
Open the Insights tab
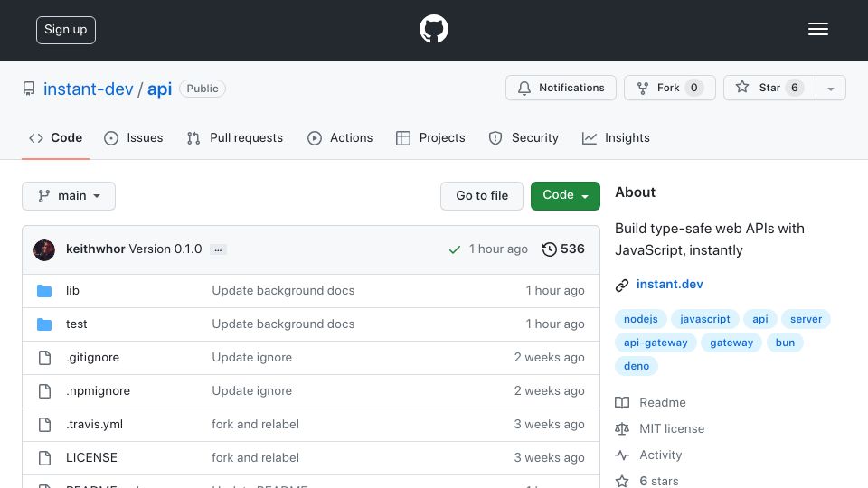(616, 137)
